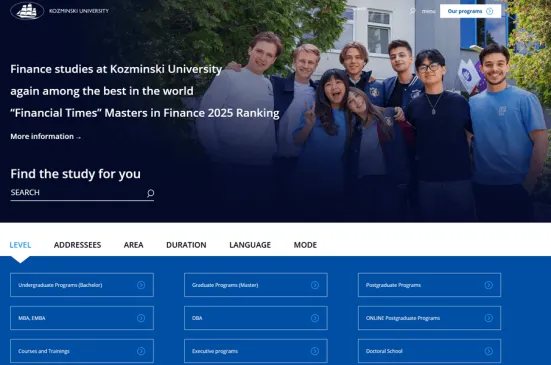Click arrow icon for Courses and Trainings
This screenshot has height=365, width=551.
click(x=141, y=351)
